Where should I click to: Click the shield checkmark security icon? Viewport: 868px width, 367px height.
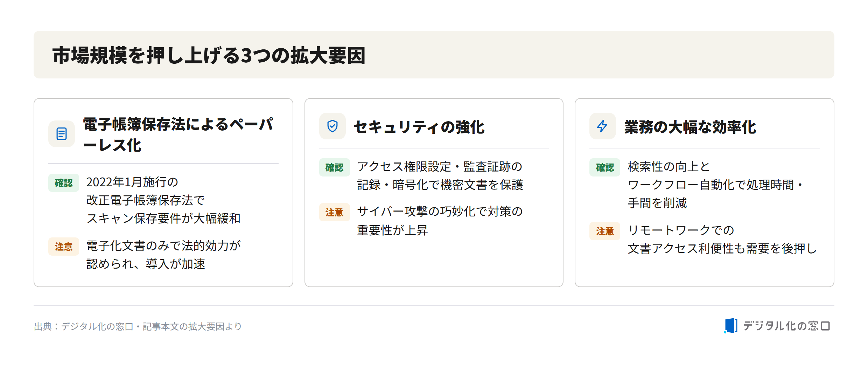click(332, 126)
